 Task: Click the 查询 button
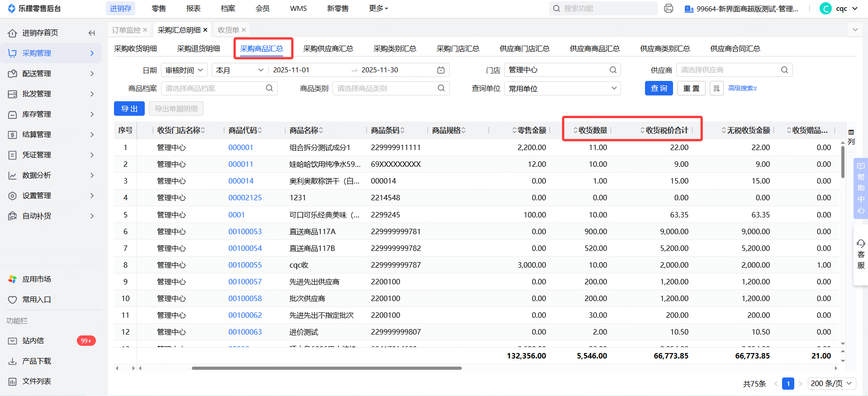coord(659,89)
